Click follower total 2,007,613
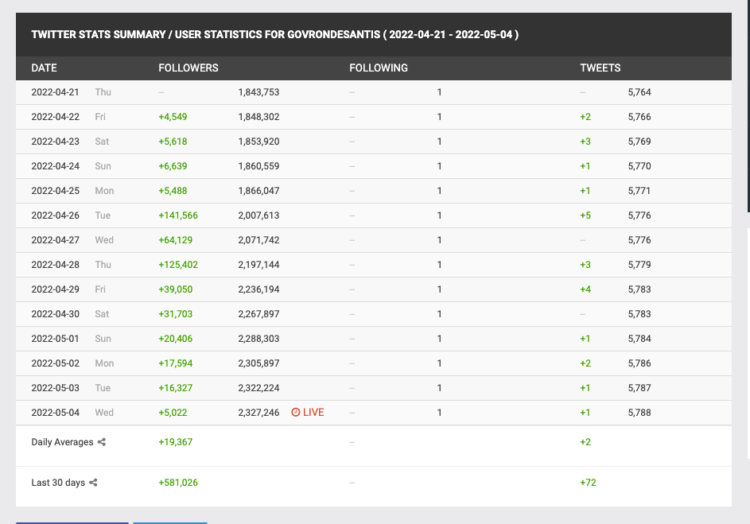This screenshot has height=524, width=750. [x=259, y=215]
